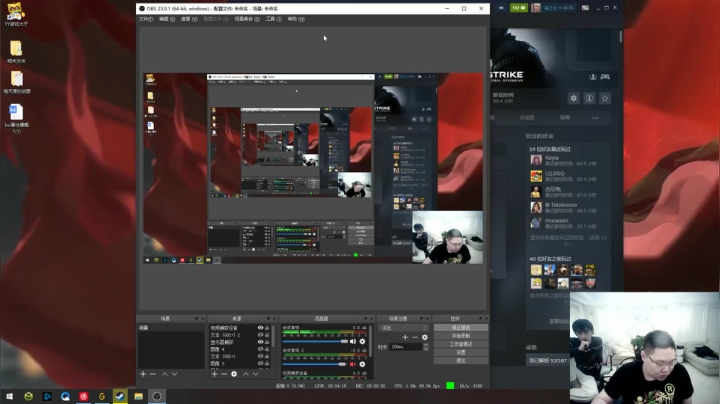Open Steam friends icon on game banner
This screenshot has height=404, width=720.
coord(593,77)
